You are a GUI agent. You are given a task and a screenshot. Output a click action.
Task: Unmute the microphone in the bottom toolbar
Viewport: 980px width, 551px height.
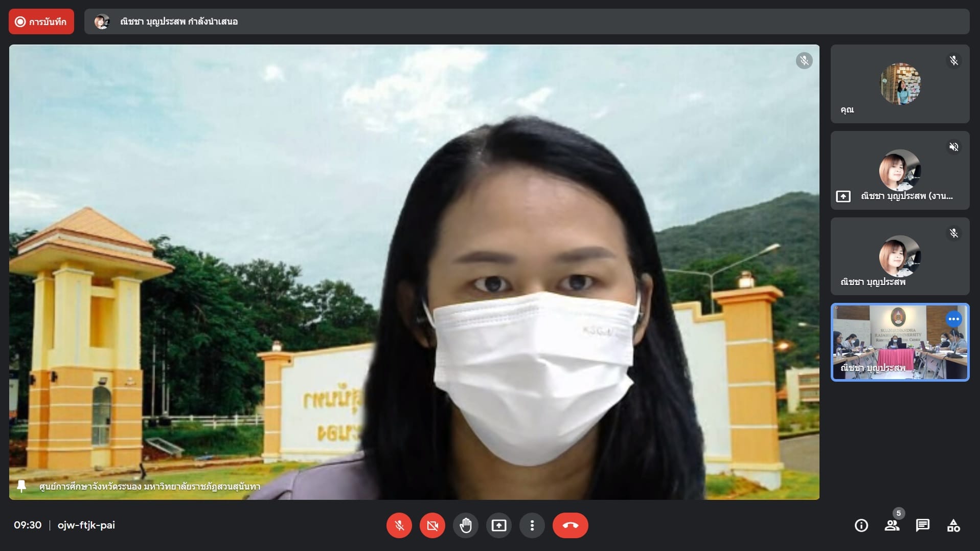tap(399, 525)
